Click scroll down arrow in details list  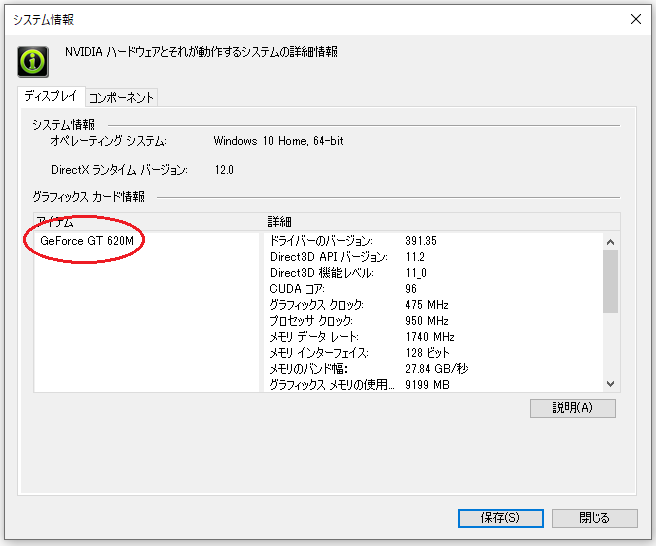[610, 384]
